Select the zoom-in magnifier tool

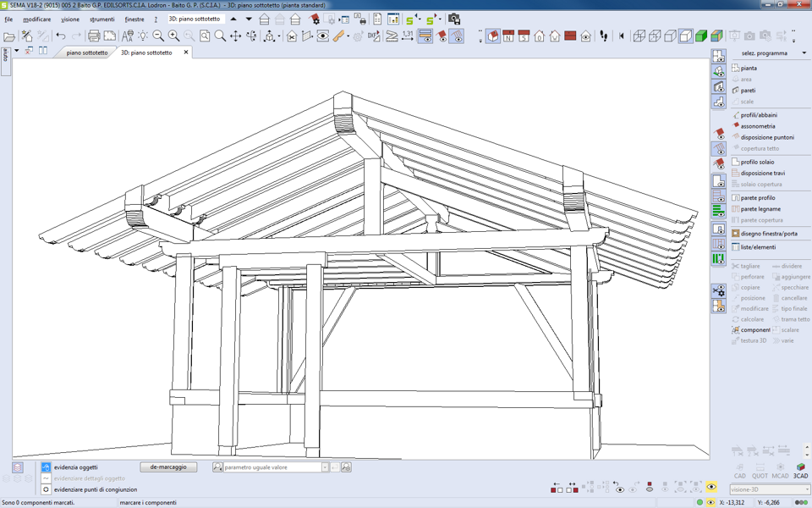coord(173,36)
